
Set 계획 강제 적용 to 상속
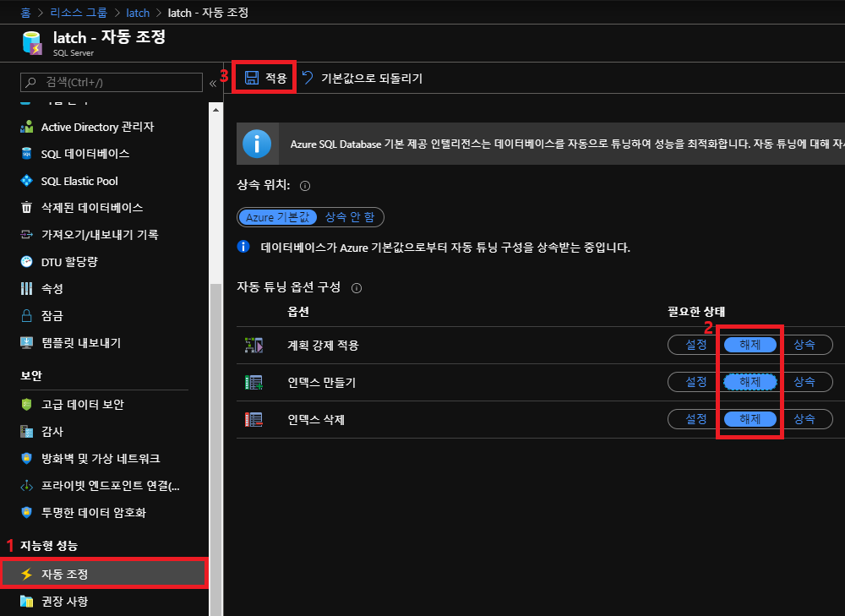[x=804, y=345]
